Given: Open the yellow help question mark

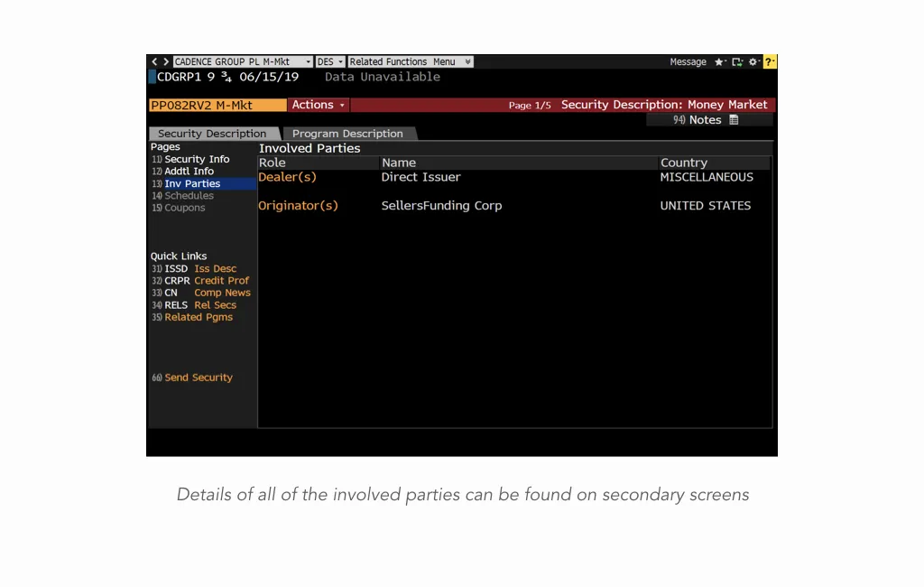Looking at the screenshot, I should point(770,62).
